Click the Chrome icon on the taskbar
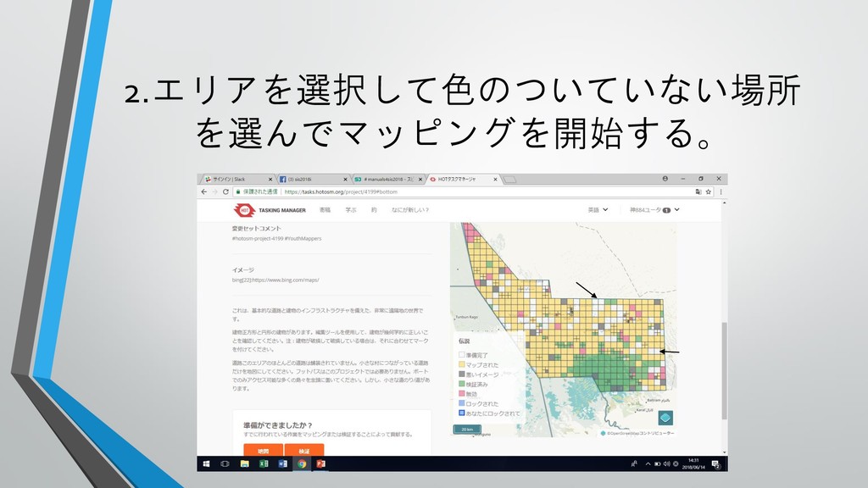 click(x=302, y=463)
